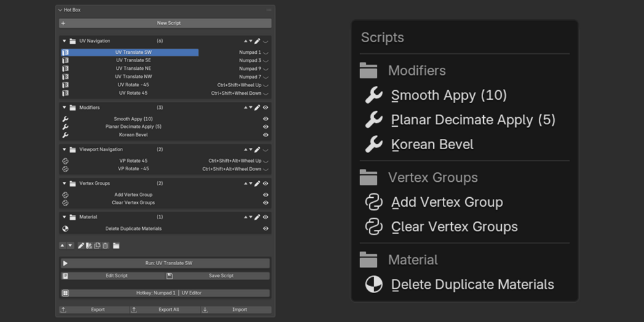Toggle visibility of VP Rotate 45 script

(x=266, y=161)
